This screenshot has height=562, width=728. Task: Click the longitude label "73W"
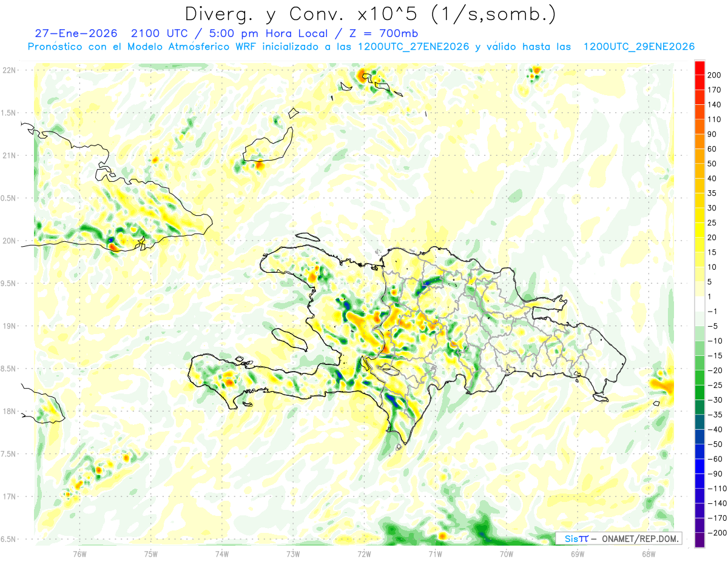(x=293, y=553)
